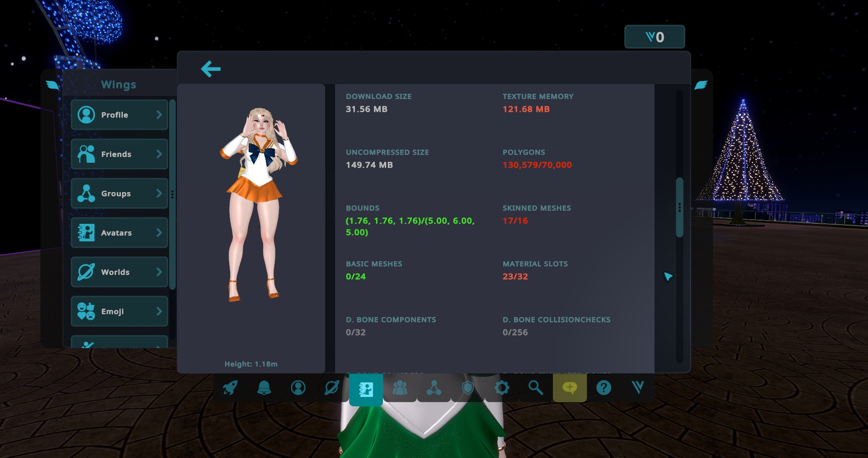
Task: Open the Avatars wing menu entry
Action: point(119,233)
